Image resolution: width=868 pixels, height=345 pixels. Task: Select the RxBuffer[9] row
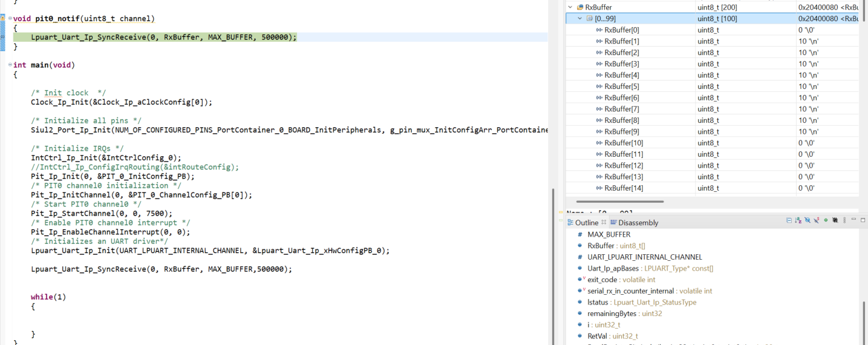(712, 131)
